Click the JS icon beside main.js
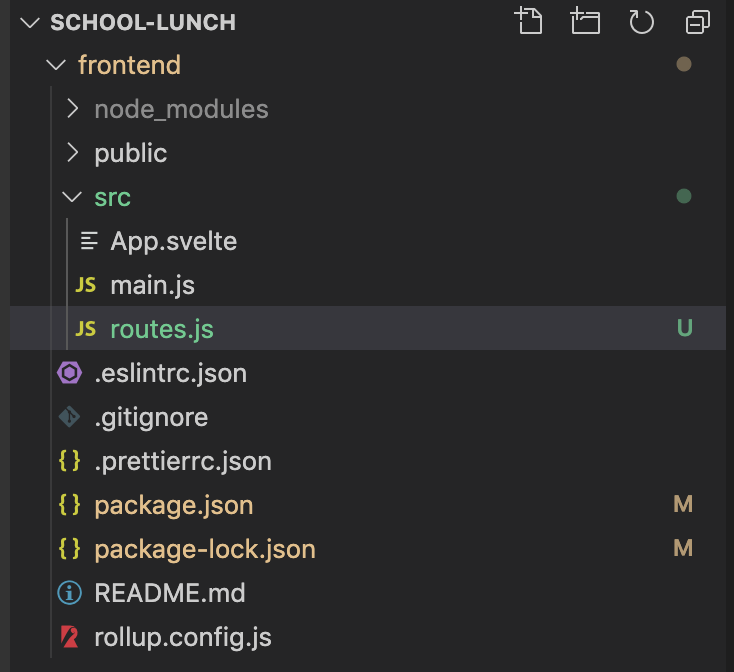 (86, 286)
